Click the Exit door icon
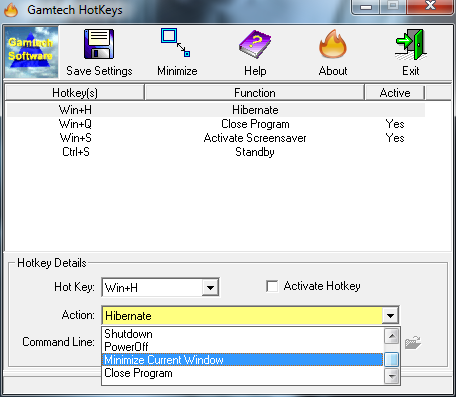This screenshot has height=397, width=456. click(411, 44)
